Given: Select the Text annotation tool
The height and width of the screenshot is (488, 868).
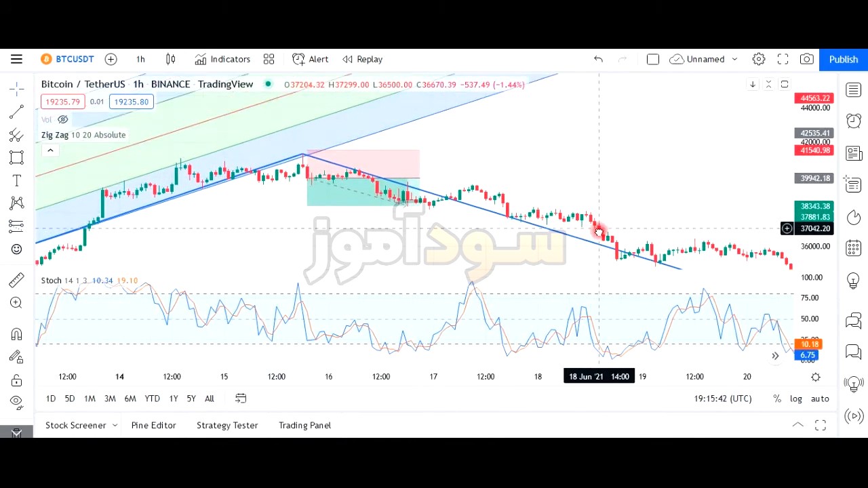Looking at the screenshot, I should 17,180.
